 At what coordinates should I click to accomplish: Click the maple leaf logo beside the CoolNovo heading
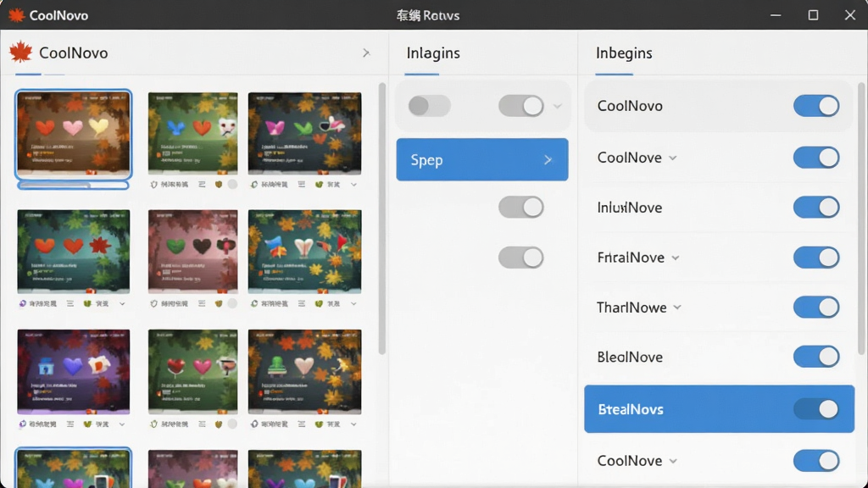(21, 52)
